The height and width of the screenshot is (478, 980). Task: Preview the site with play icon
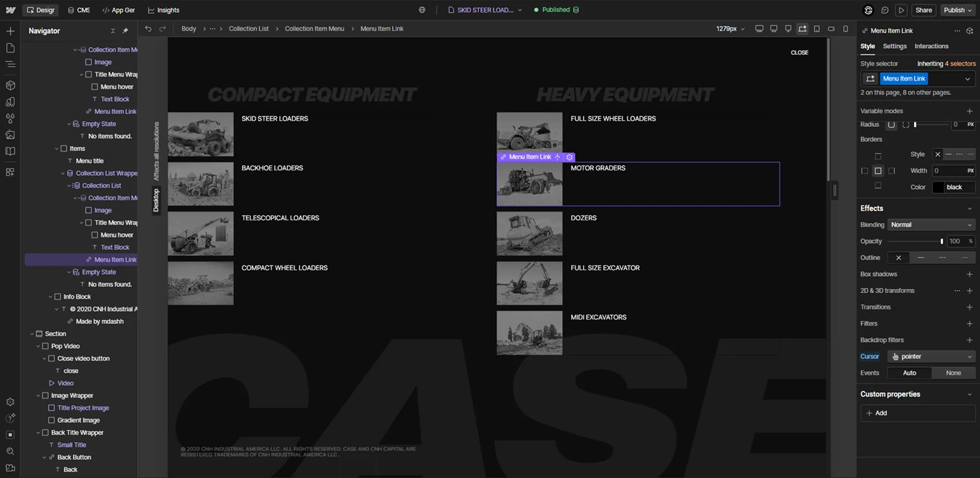click(901, 10)
